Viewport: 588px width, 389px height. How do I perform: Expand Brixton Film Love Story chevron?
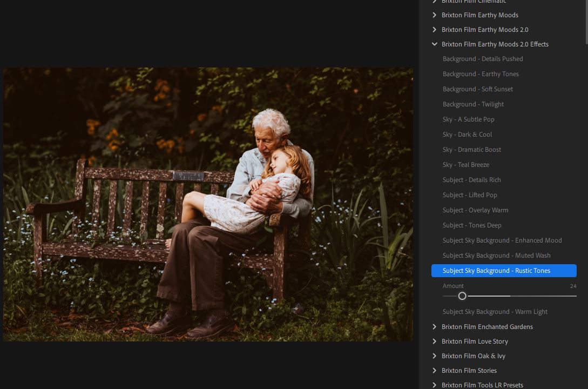(x=435, y=341)
